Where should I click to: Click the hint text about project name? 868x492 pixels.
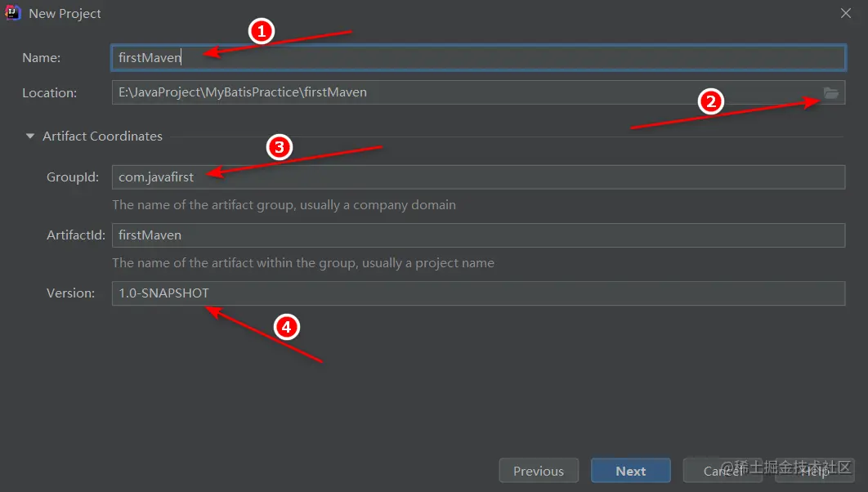(303, 263)
